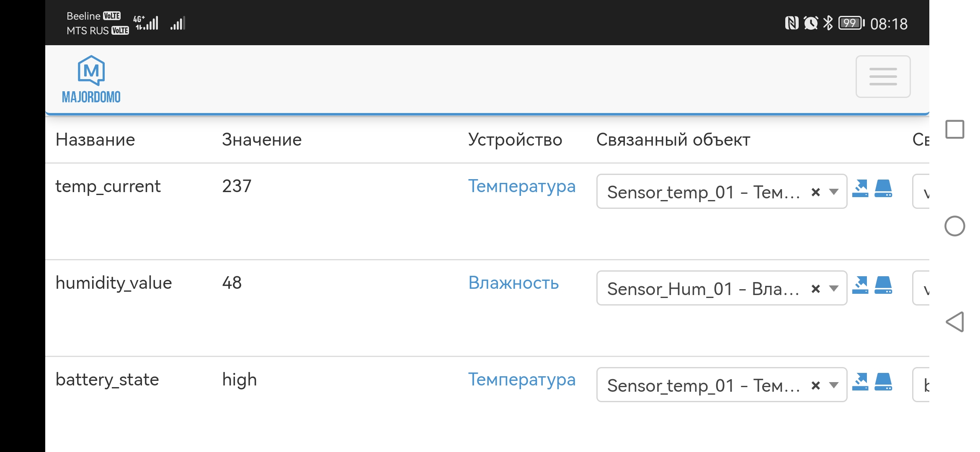The width and height of the screenshot is (980, 452).
Task: Open the Температура device page for temp_current
Action: click(523, 187)
